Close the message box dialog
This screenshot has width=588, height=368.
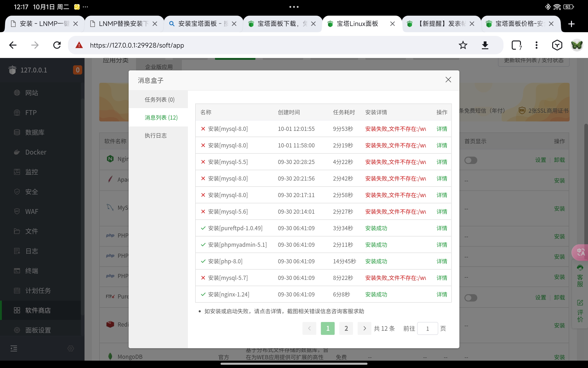coord(448,80)
